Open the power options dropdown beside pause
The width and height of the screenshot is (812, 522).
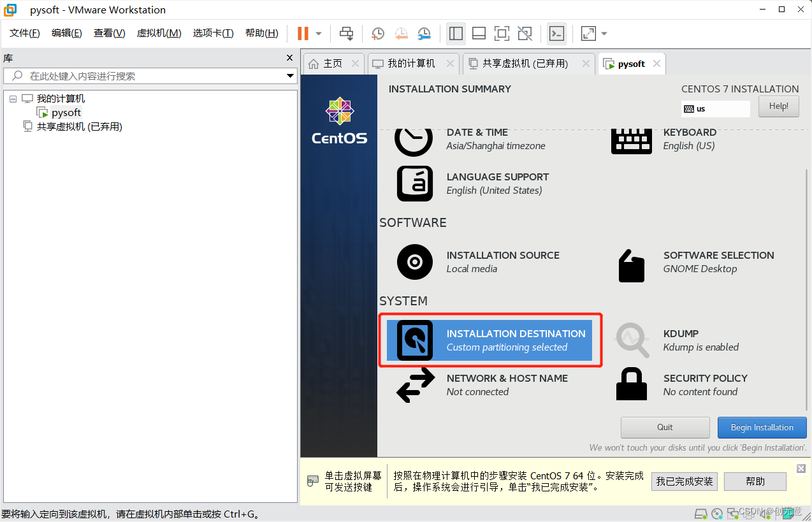pos(319,33)
